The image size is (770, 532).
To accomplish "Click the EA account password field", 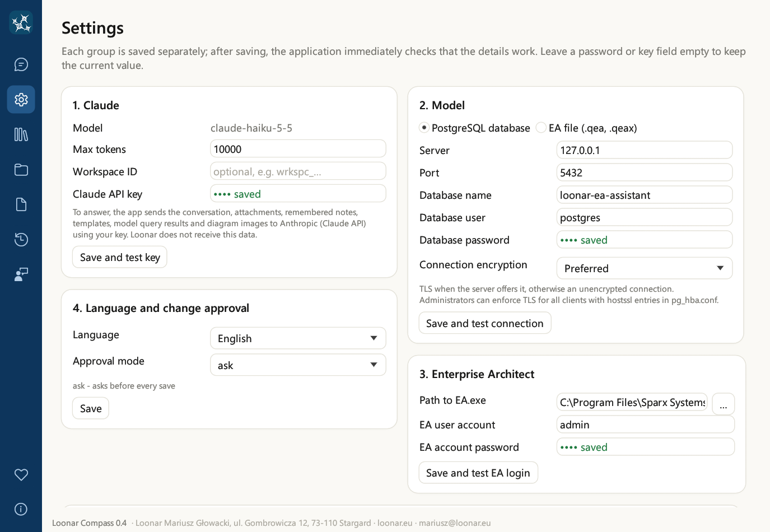I will 645,447.
